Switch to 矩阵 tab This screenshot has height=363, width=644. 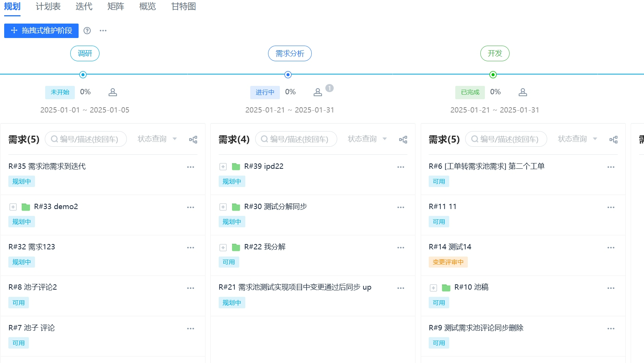(x=116, y=6)
